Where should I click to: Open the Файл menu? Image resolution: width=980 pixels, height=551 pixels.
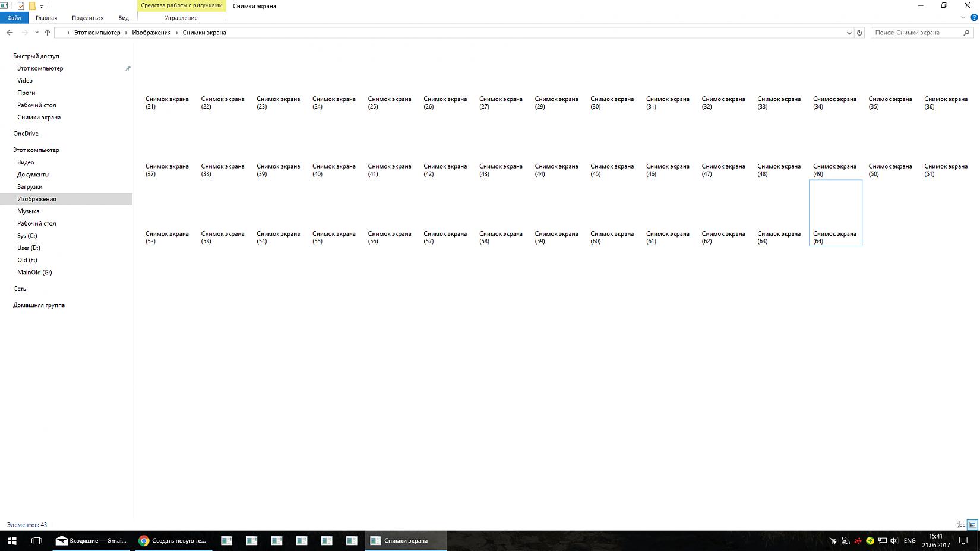click(14, 18)
